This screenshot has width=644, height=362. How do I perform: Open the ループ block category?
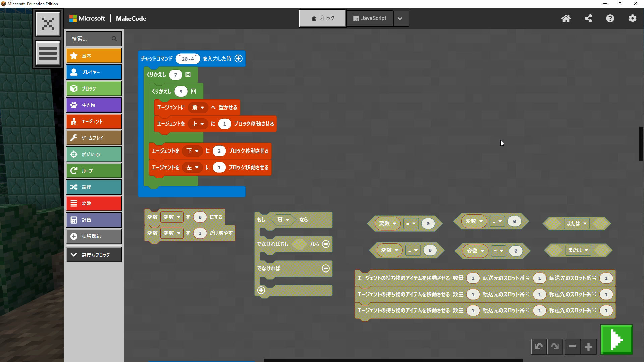(94, 171)
